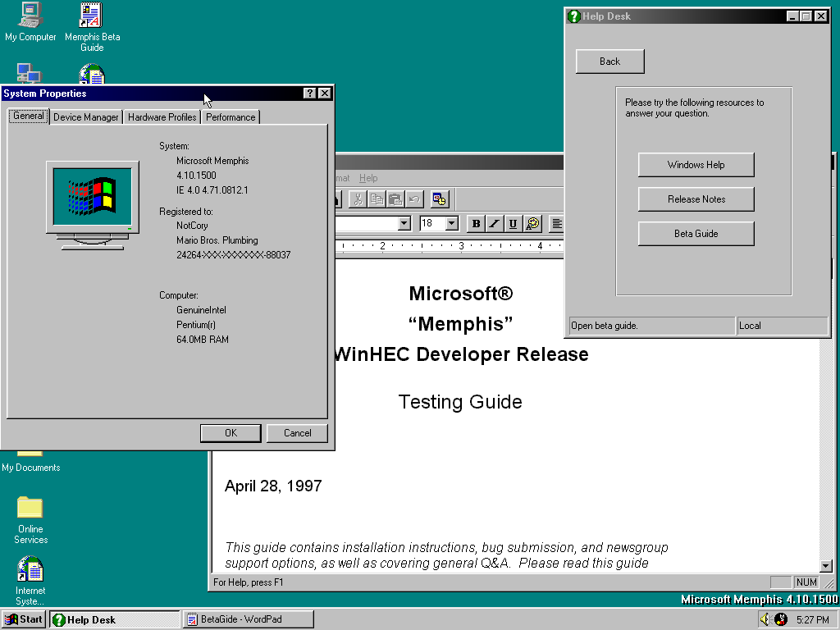Click the question mark help button in System Properties

point(309,94)
